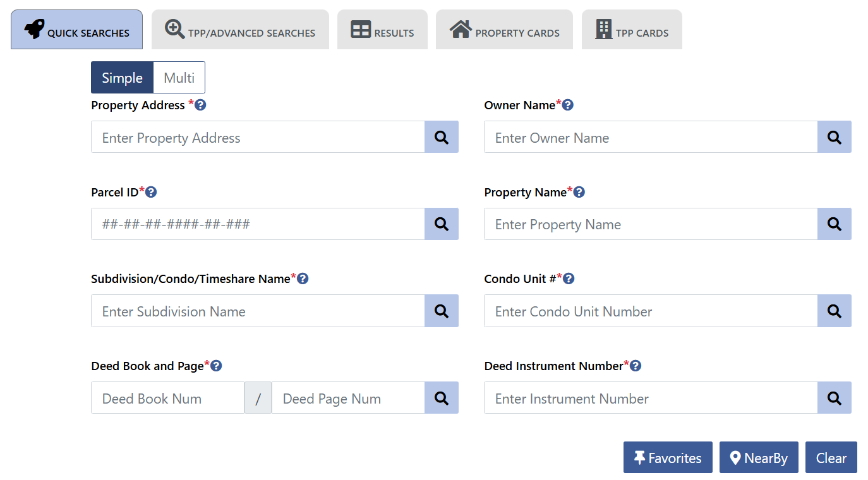868x480 pixels.
Task: Click the Favorites button
Action: 668,458
